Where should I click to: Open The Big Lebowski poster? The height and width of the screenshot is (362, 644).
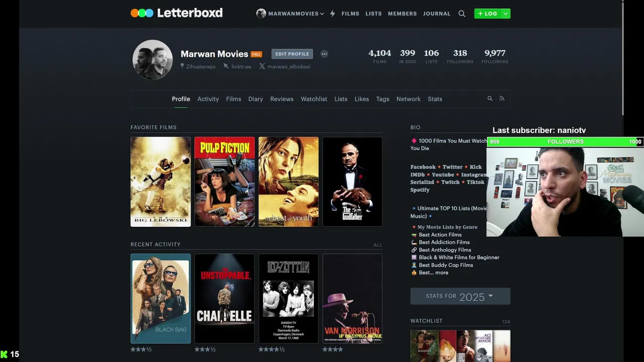[x=160, y=182]
